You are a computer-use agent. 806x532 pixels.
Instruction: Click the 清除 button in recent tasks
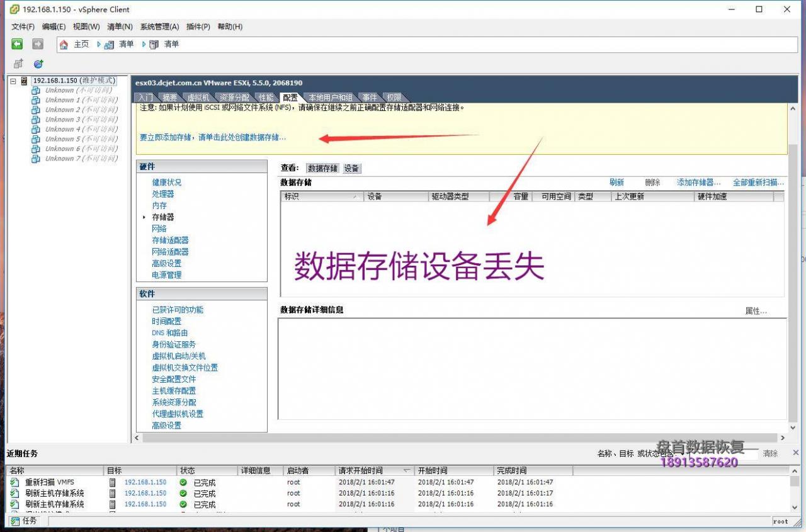[770, 453]
